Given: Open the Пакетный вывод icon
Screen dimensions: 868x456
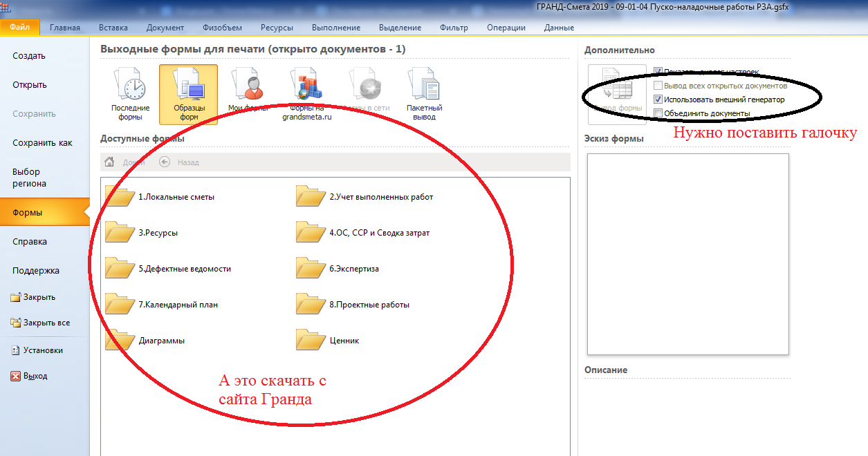Looking at the screenshot, I should pos(424,95).
